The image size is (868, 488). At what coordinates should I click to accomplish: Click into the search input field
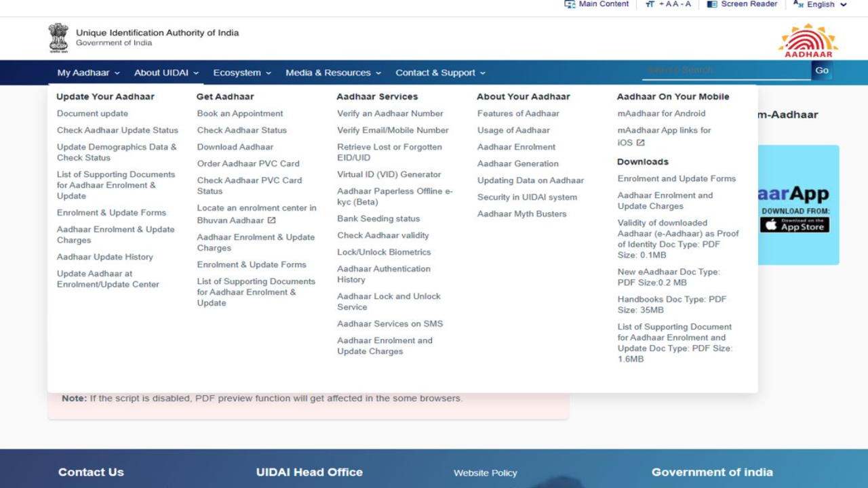pyautogui.click(x=726, y=70)
